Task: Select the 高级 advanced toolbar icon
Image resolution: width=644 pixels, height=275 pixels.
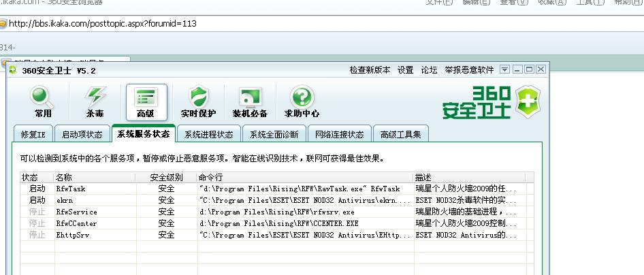Action: point(146,102)
